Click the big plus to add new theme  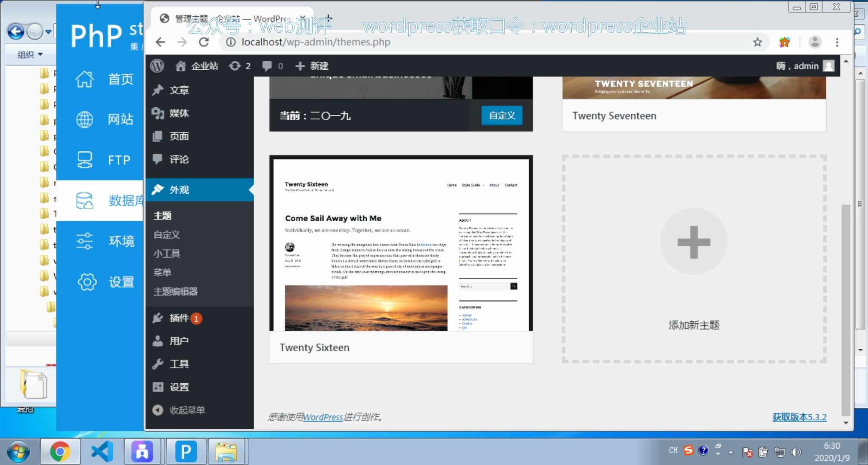[x=694, y=242]
